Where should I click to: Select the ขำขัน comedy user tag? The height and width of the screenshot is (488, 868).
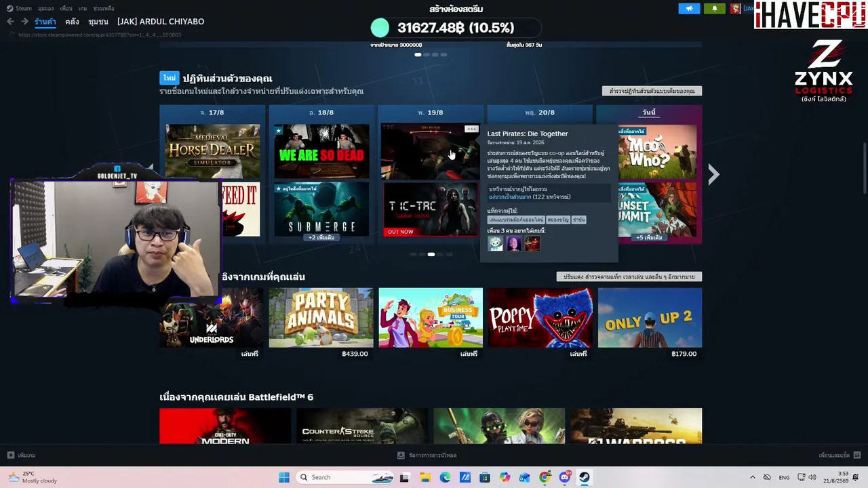578,220
